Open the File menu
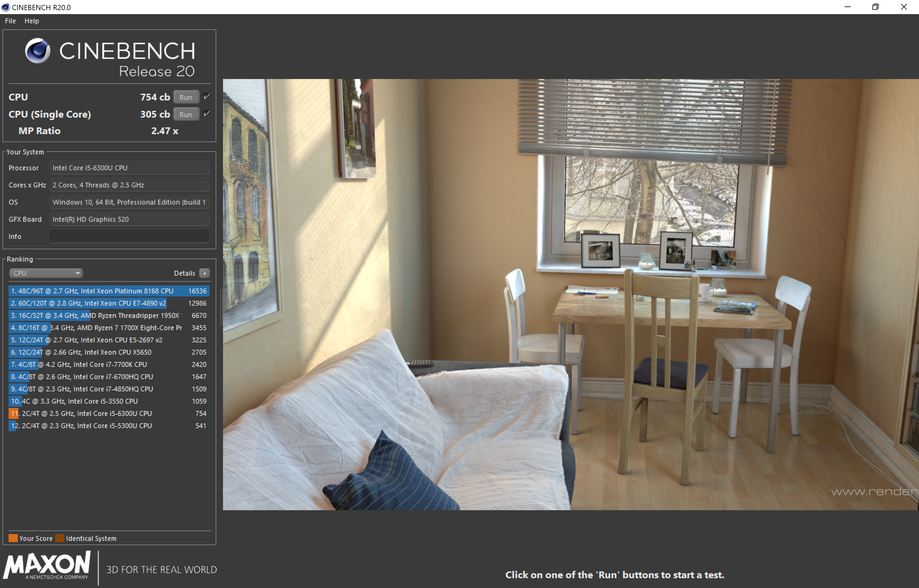This screenshot has height=588, width=919. (10, 21)
